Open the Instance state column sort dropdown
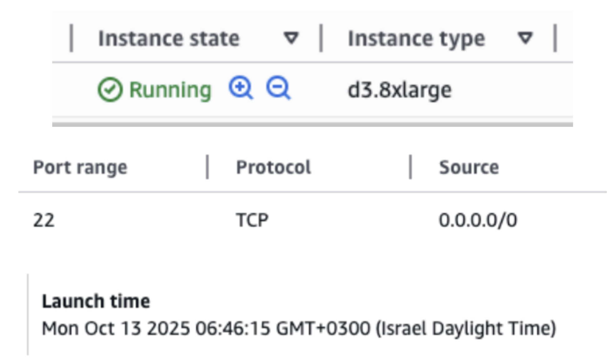This screenshot has width=612, height=364. [291, 38]
